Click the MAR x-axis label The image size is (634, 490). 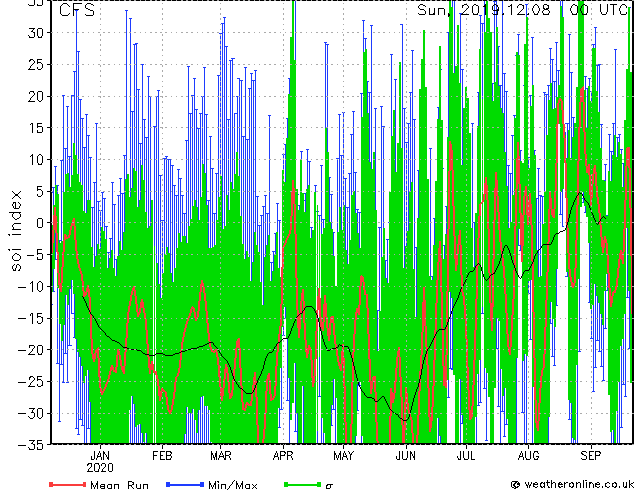pyautogui.click(x=221, y=456)
